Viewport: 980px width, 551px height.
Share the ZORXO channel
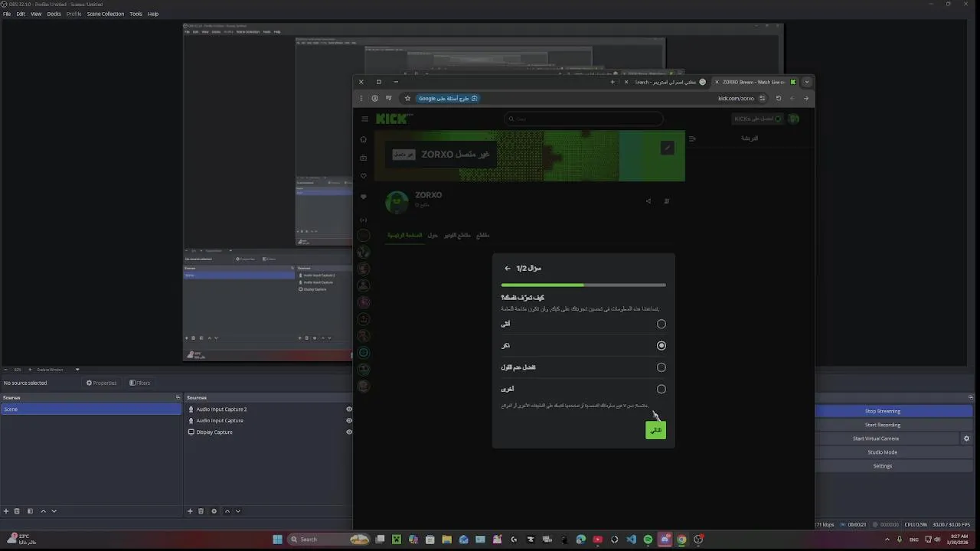click(x=648, y=201)
